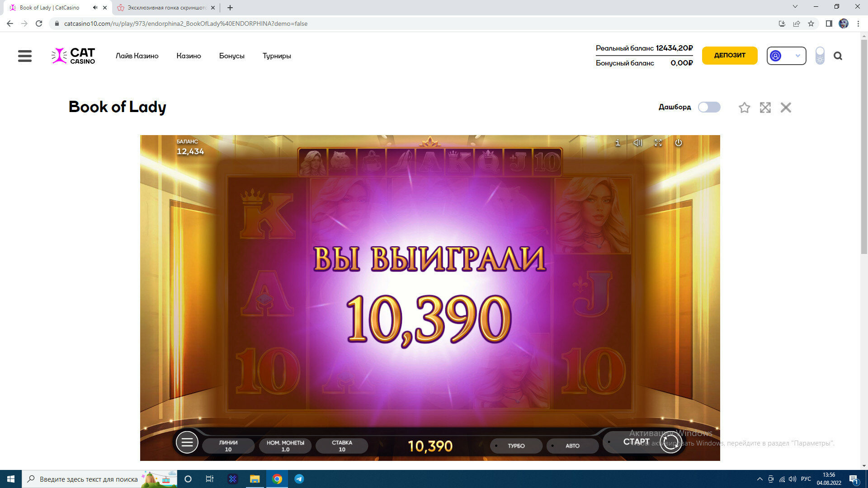Click the game power exit icon
The image size is (868, 488).
coord(678,143)
